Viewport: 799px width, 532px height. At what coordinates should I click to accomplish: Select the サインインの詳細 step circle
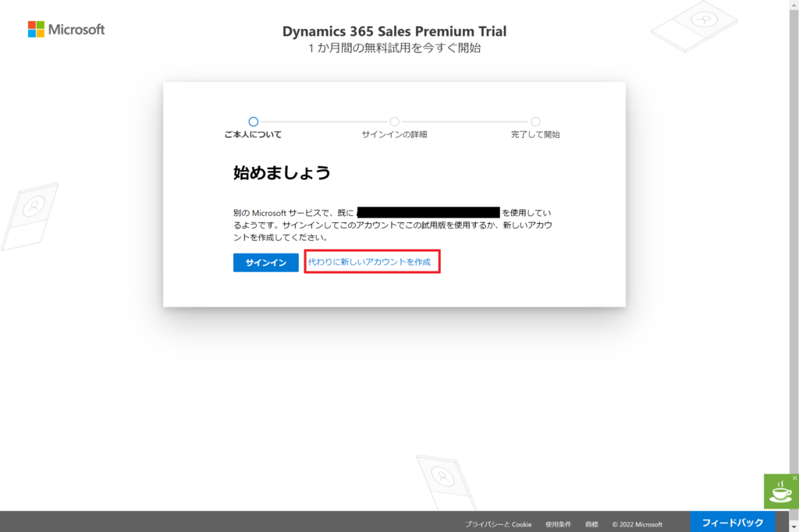click(394, 121)
